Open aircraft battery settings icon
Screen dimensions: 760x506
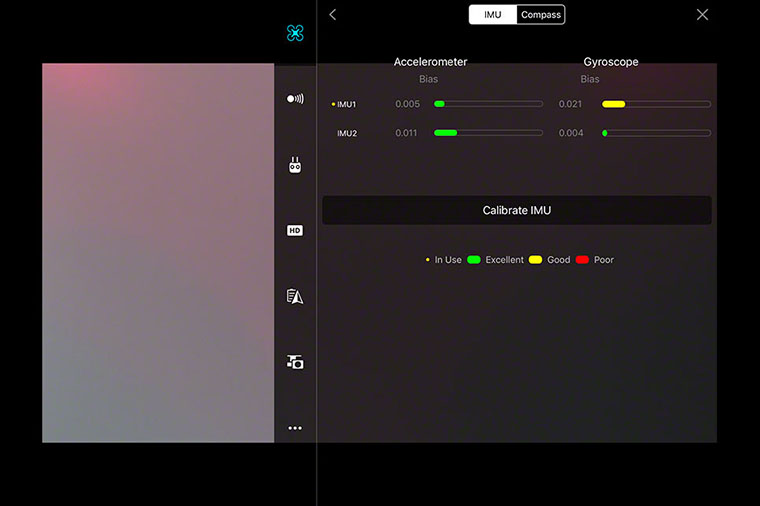295,296
